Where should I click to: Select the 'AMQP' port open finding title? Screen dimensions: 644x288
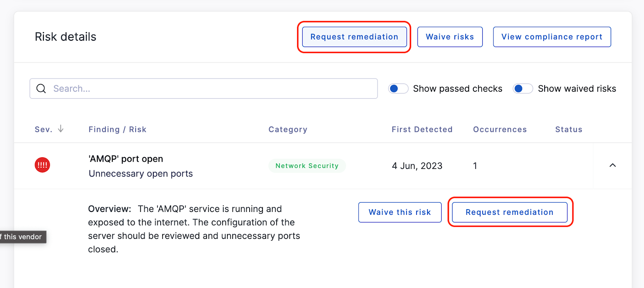pyautogui.click(x=126, y=159)
